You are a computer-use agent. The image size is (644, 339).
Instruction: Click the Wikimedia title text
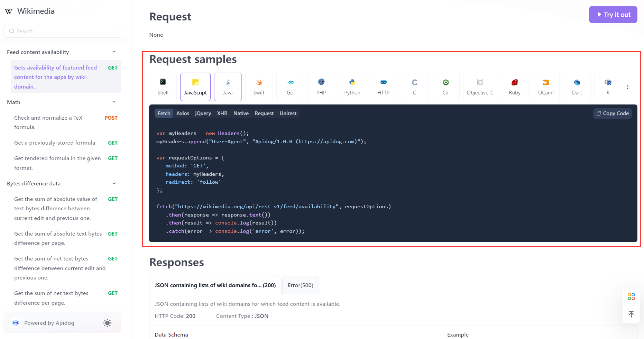[36, 11]
